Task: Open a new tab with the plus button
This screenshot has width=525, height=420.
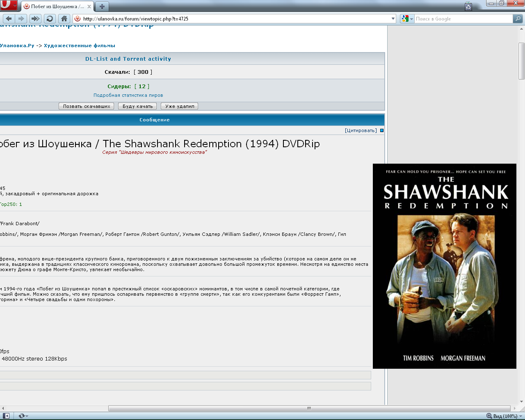Action: point(102,7)
